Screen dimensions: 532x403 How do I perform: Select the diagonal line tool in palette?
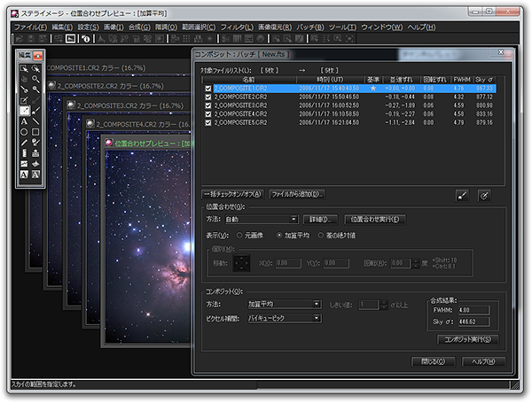pos(35,121)
